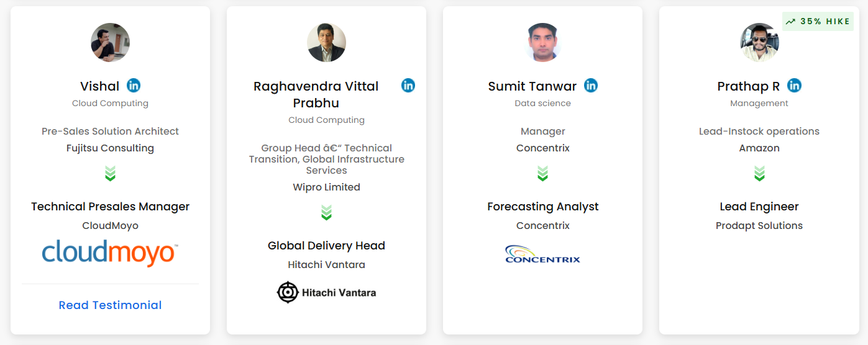Open Prathap R's LinkedIn icon
Screen dimensions: 868x345
(794, 86)
